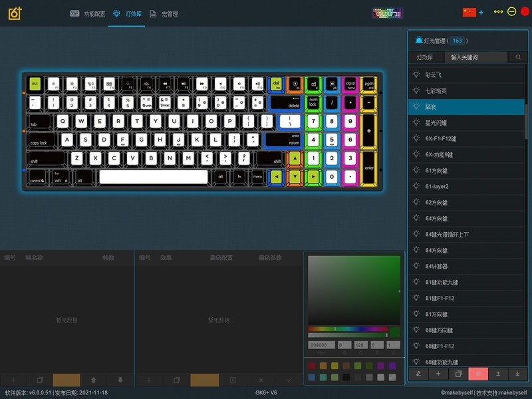Select the 灯效库 tab in lighting panel
The image size is (532, 399).
tap(426, 58)
